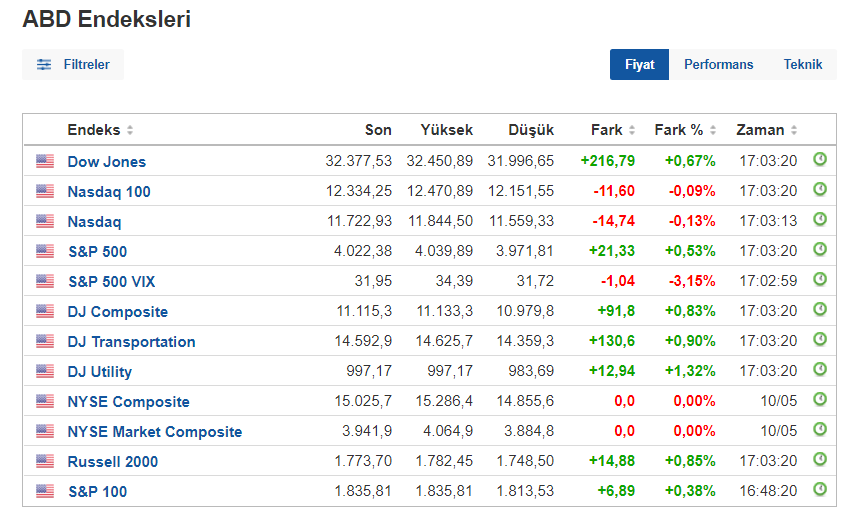Click the clock icon in DJ Transportation row
Viewport: 856px width, 521px height.
(820, 340)
